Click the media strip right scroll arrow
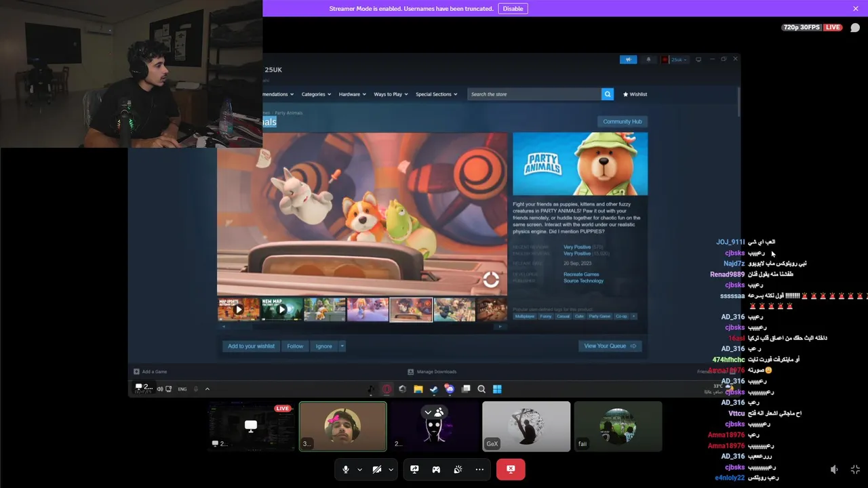Screen dimensions: 868x488 pos(500,327)
